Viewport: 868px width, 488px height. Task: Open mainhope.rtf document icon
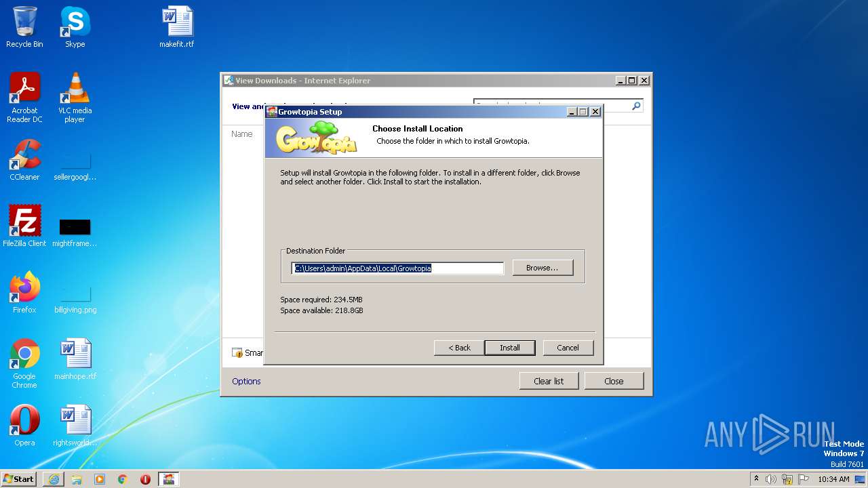[x=75, y=359]
